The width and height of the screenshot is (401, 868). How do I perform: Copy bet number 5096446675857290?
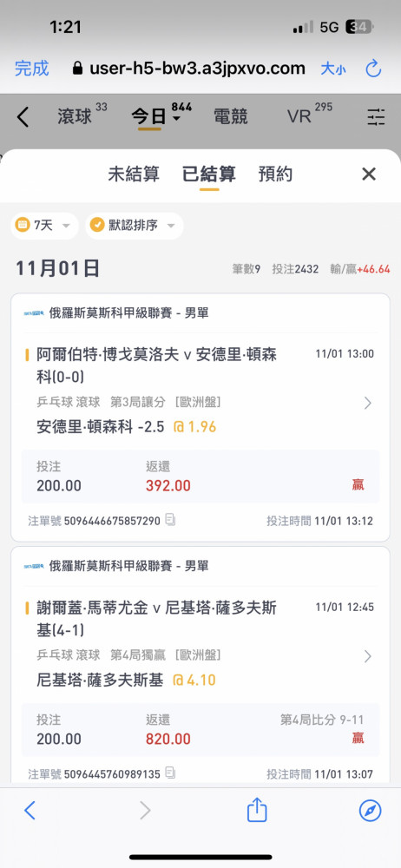click(x=171, y=520)
